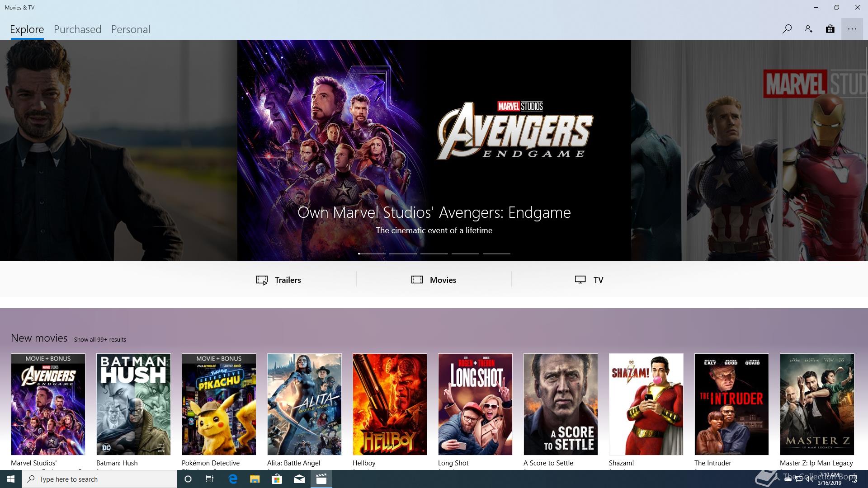This screenshot has width=868, height=488.
Task: Click the account sign-in icon
Action: (808, 29)
